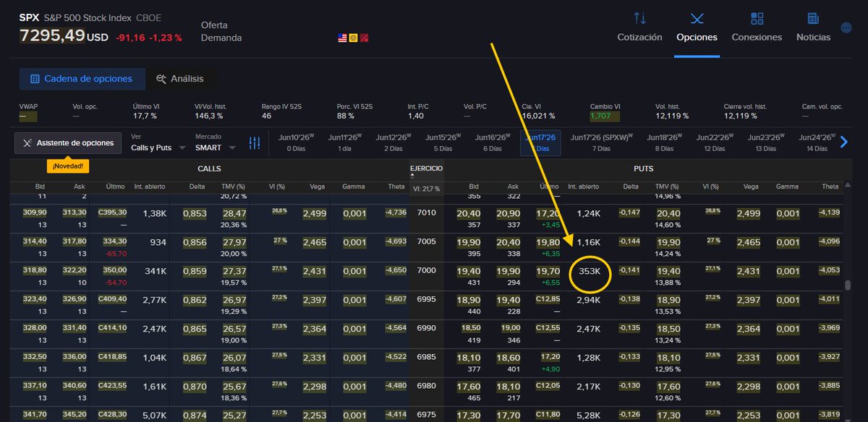Image resolution: width=868 pixels, height=422 pixels.
Task: Click the SPX ticker symbol
Action: pyautogui.click(x=29, y=17)
